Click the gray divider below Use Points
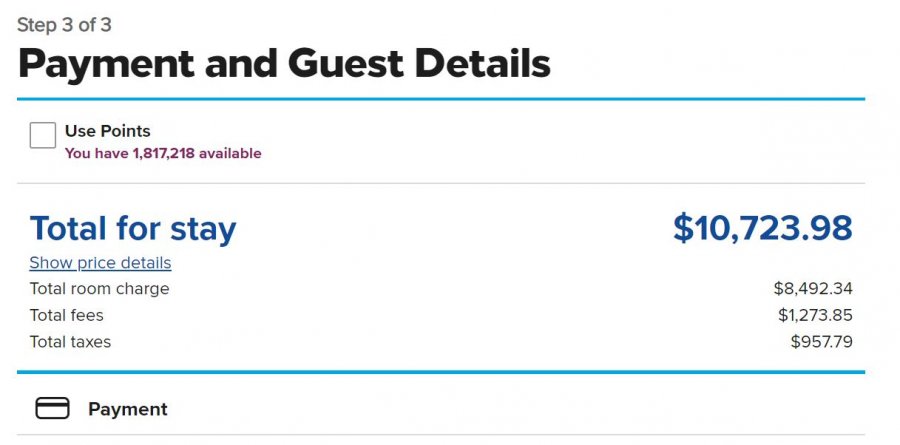The image size is (900, 445). [x=440, y=183]
